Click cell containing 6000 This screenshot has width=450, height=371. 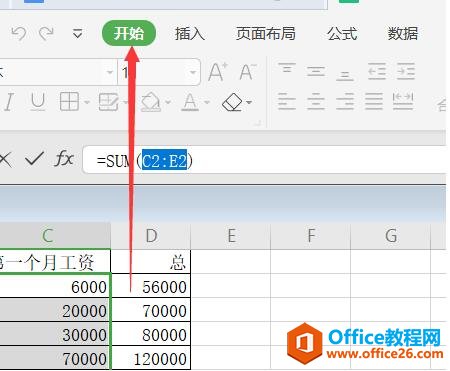55,286
